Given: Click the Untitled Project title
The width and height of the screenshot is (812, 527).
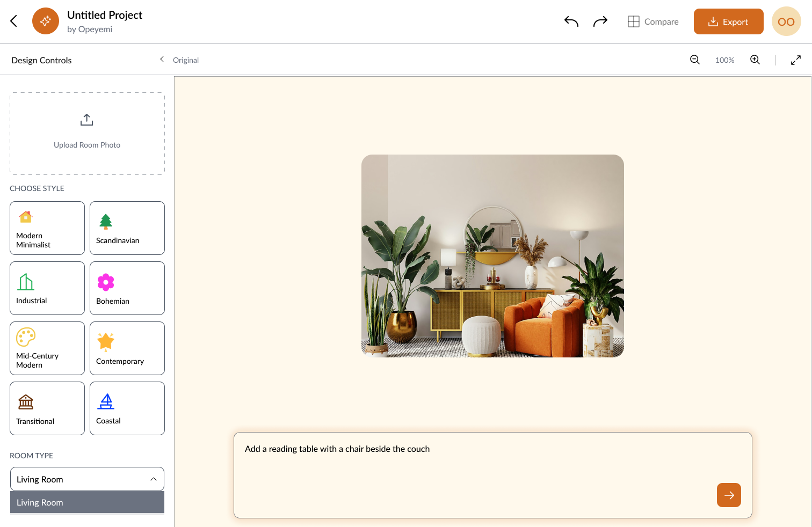Looking at the screenshot, I should tap(105, 15).
